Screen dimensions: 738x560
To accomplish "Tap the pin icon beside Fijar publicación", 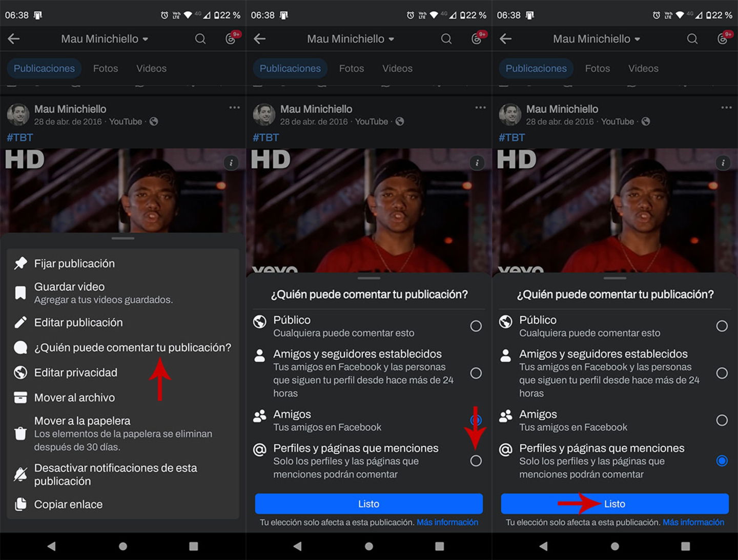I will point(20,263).
